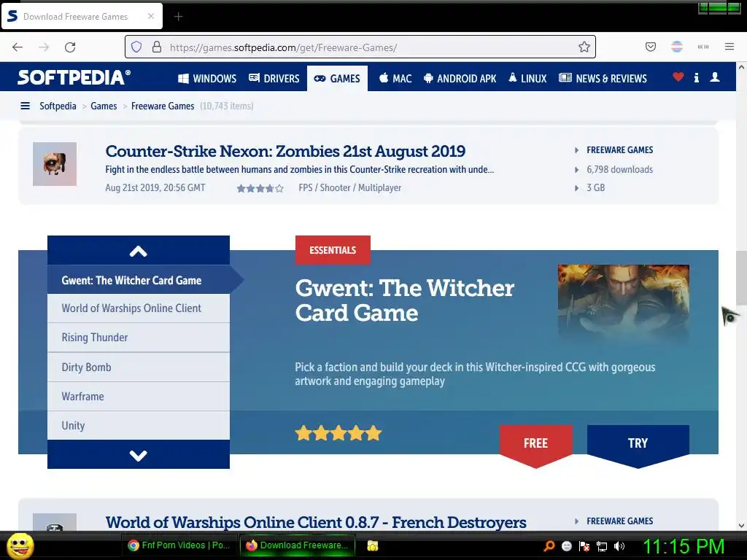Go to Softpedia breadcrumb link
This screenshot has height=560, width=747.
(x=58, y=106)
